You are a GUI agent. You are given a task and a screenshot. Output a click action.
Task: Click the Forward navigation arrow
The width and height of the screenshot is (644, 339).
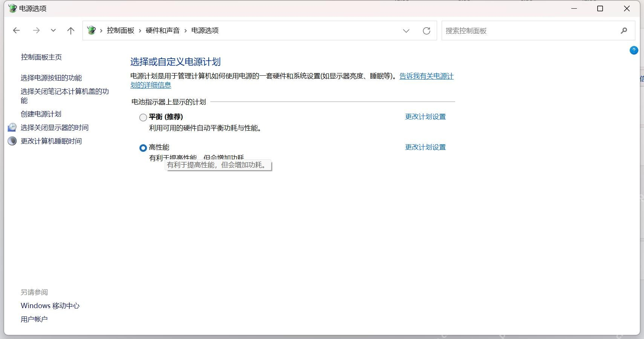[x=36, y=31]
